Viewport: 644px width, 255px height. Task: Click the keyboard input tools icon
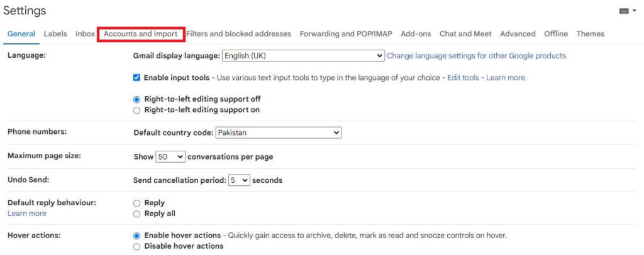click(624, 11)
